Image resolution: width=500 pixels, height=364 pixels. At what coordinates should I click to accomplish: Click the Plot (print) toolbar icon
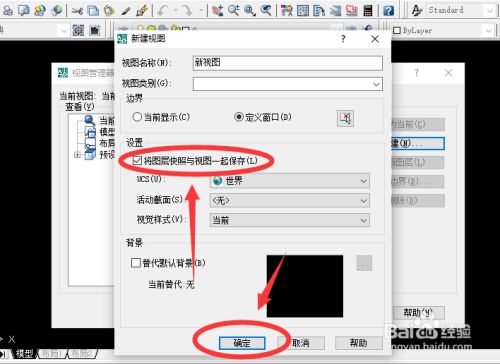[x=7, y=10]
